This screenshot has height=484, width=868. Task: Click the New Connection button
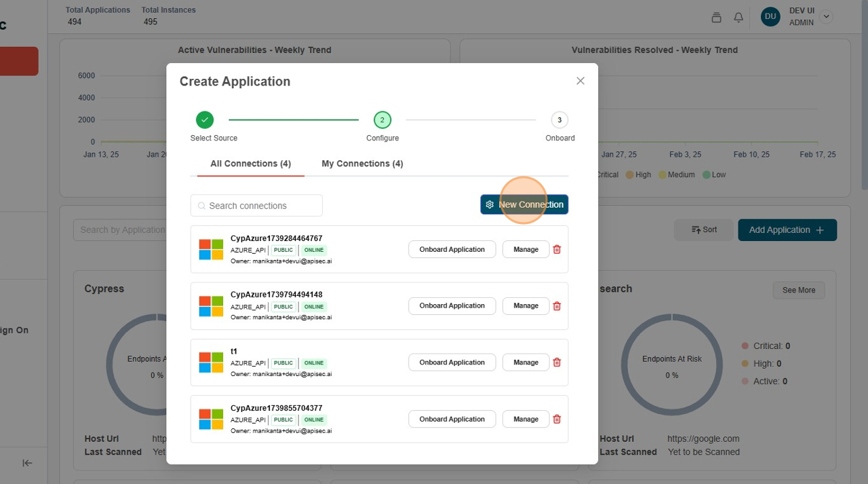(x=524, y=204)
